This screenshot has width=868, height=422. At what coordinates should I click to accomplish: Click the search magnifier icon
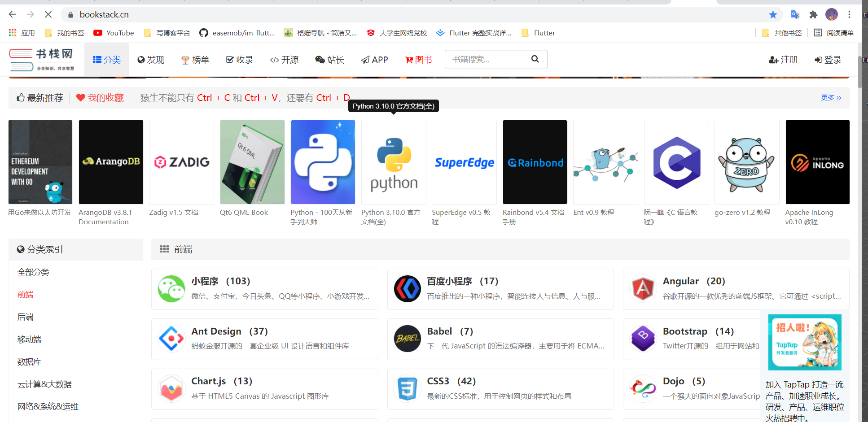click(535, 59)
